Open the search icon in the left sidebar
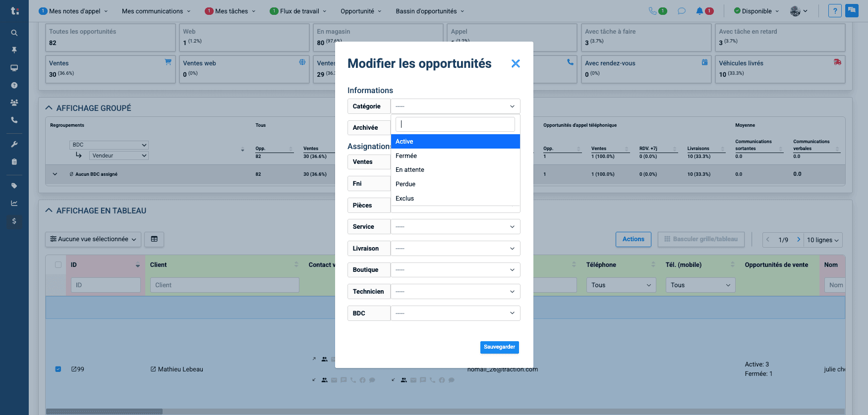Screen dimensions: 868x415 pyautogui.click(x=14, y=33)
